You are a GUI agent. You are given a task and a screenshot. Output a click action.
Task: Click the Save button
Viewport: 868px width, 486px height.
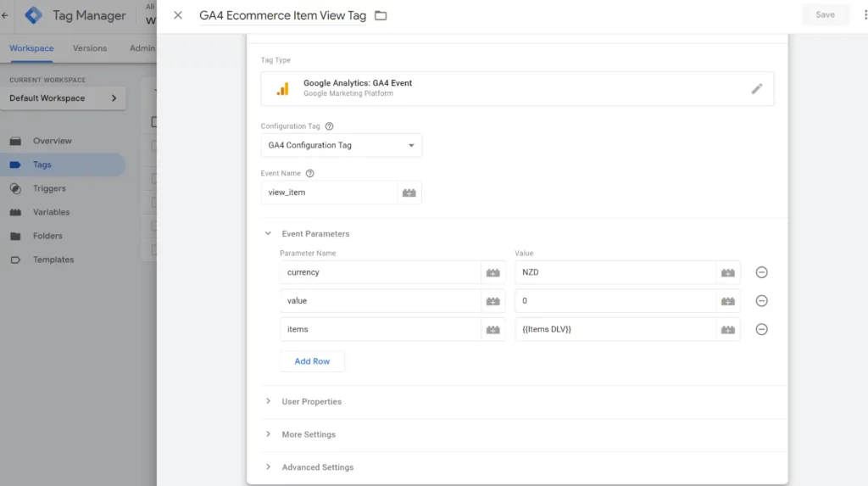point(825,15)
